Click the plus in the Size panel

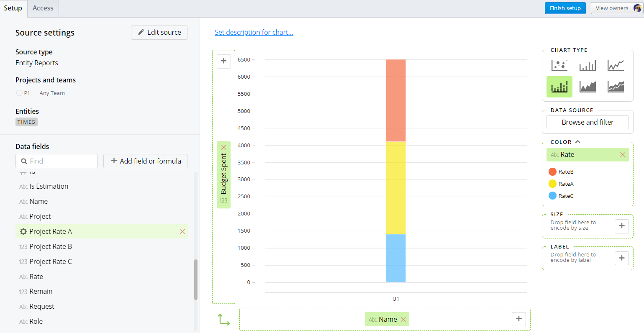point(621,226)
